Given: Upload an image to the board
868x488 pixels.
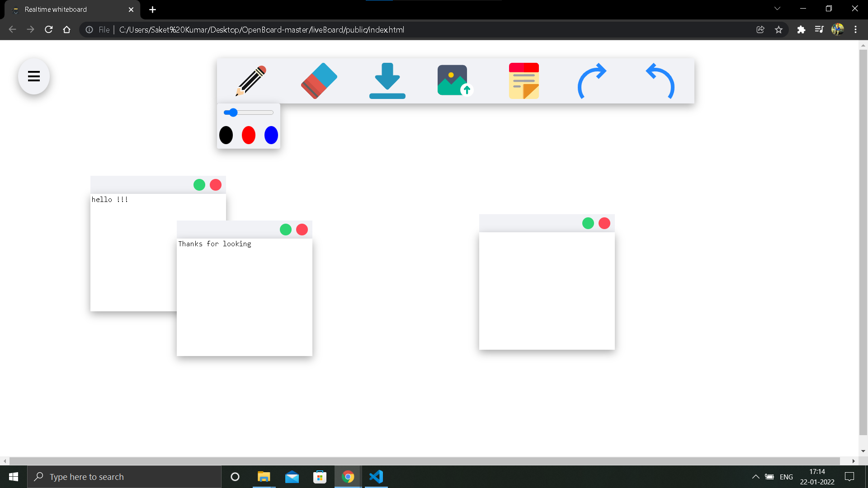Looking at the screenshot, I should (453, 81).
